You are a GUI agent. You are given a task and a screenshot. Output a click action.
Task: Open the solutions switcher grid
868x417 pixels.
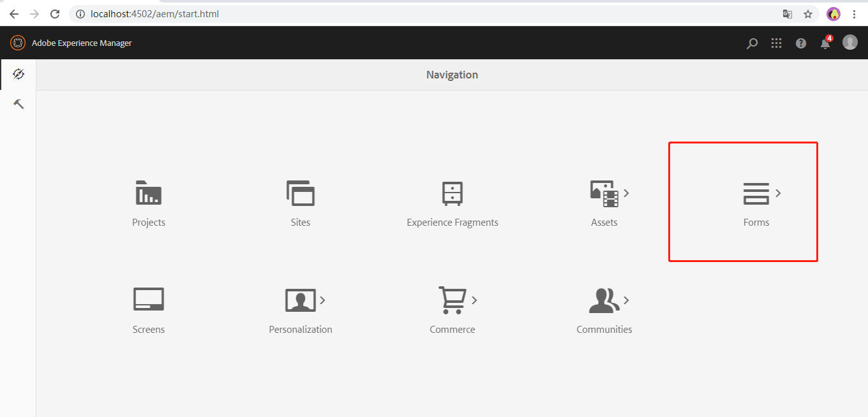(x=776, y=43)
